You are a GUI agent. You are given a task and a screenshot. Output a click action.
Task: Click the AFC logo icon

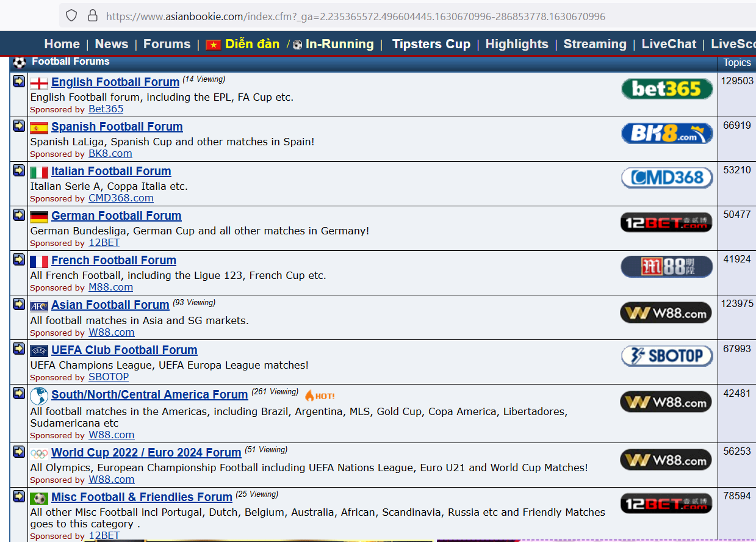(39, 306)
